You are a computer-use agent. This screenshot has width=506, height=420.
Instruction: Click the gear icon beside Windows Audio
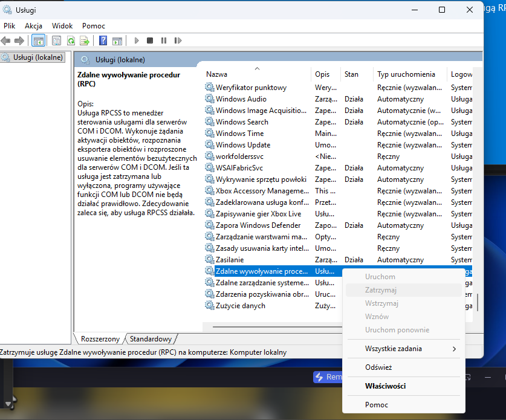[x=210, y=99]
